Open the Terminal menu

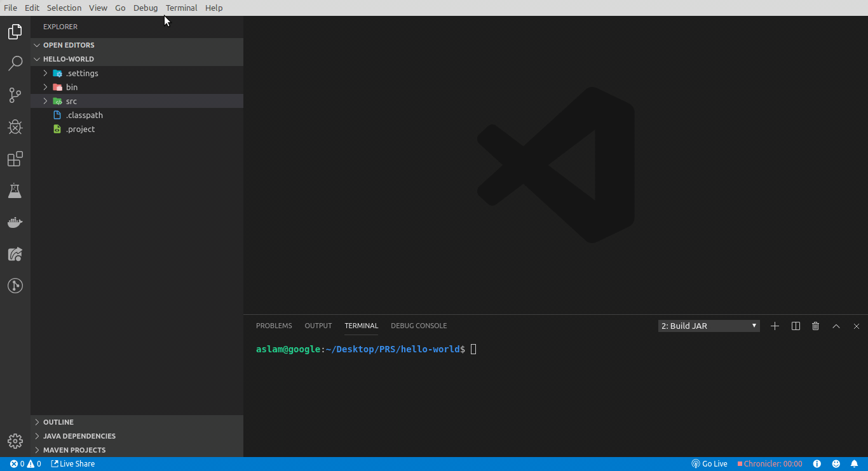pos(181,8)
